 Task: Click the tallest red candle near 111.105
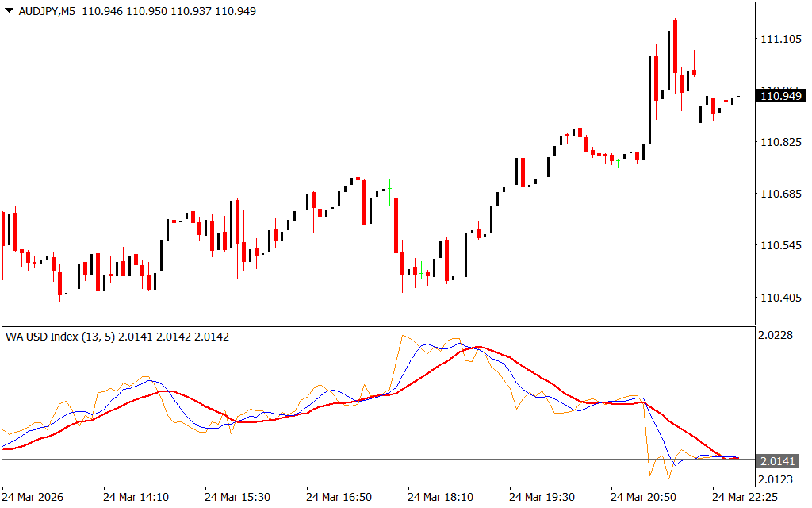[675, 48]
